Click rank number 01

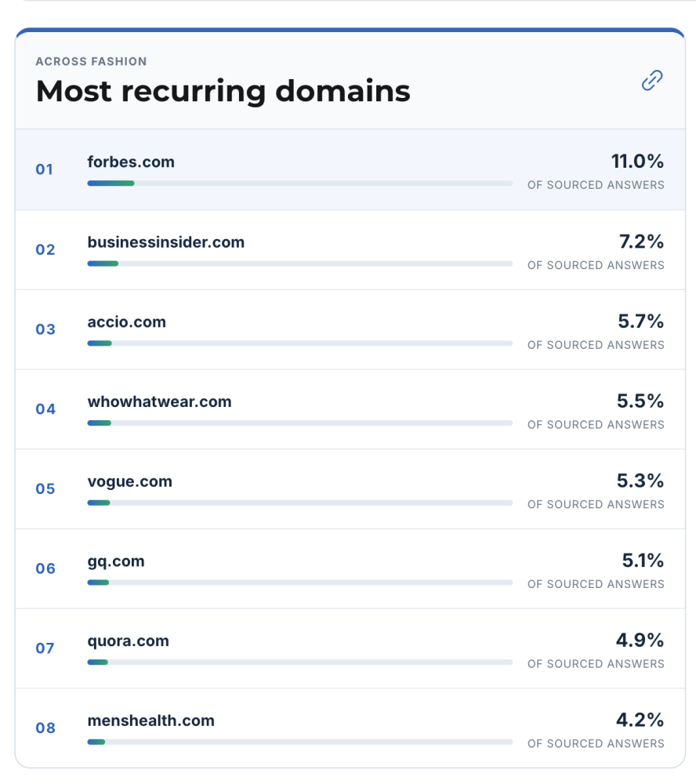pyautogui.click(x=45, y=169)
